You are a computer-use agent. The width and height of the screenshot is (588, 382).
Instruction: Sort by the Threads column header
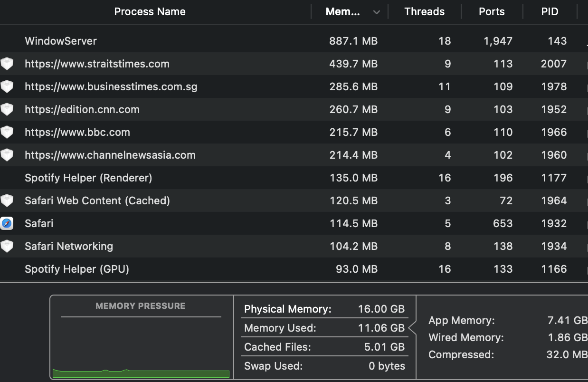tap(425, 12)
